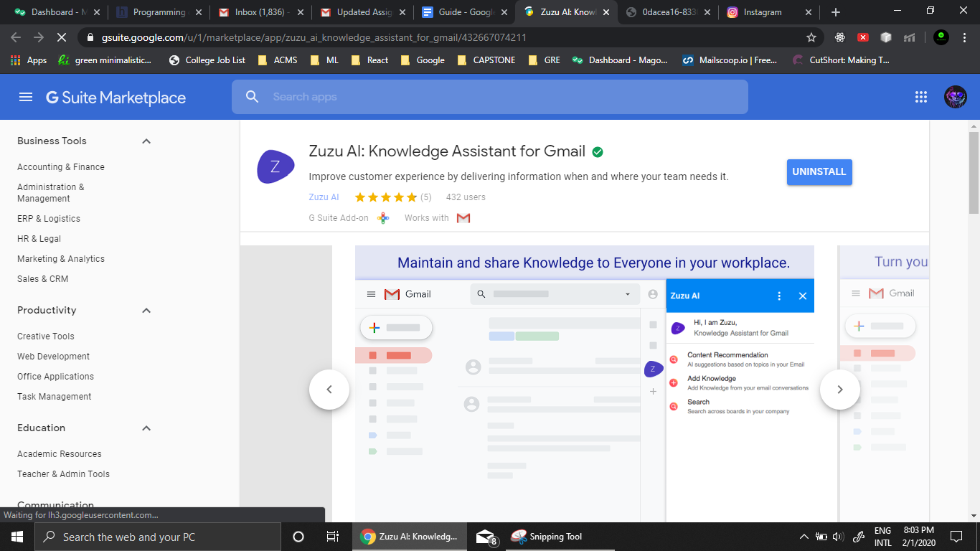980x551 pixels.
Task: Open the Google account profile avatar
Action: click(x=956, y=97)
